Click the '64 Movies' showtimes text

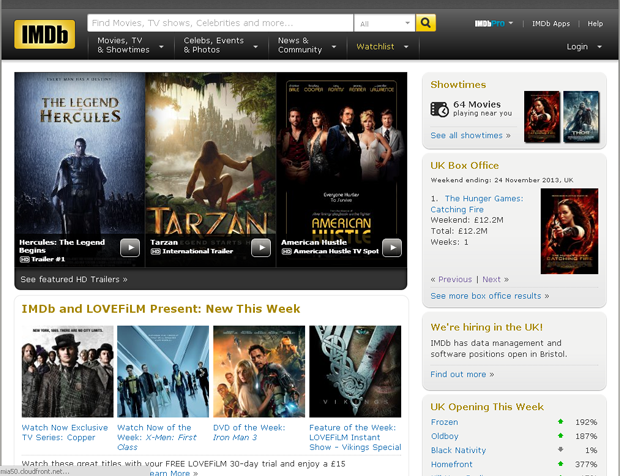pyautogui.click(x=477, y=104)
